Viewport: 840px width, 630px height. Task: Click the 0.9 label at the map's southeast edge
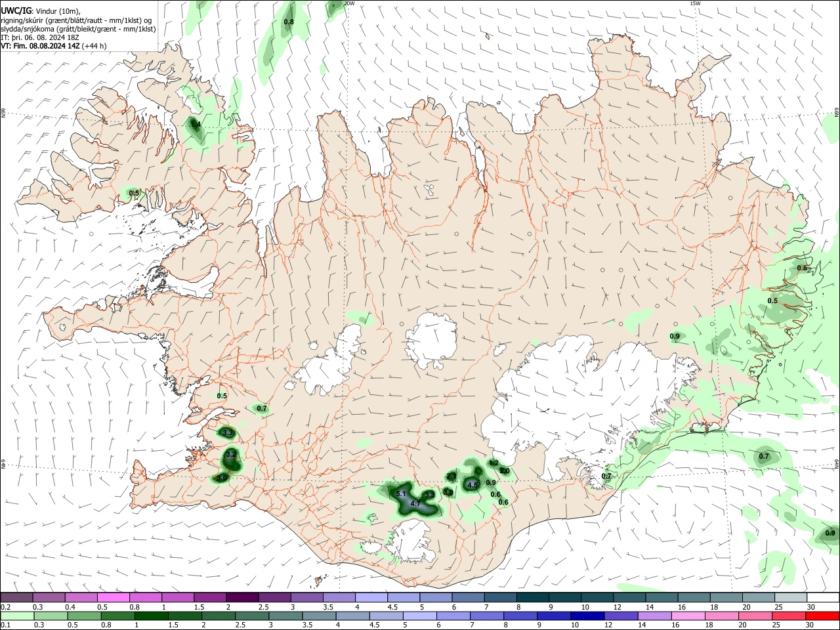pos(829,532)
